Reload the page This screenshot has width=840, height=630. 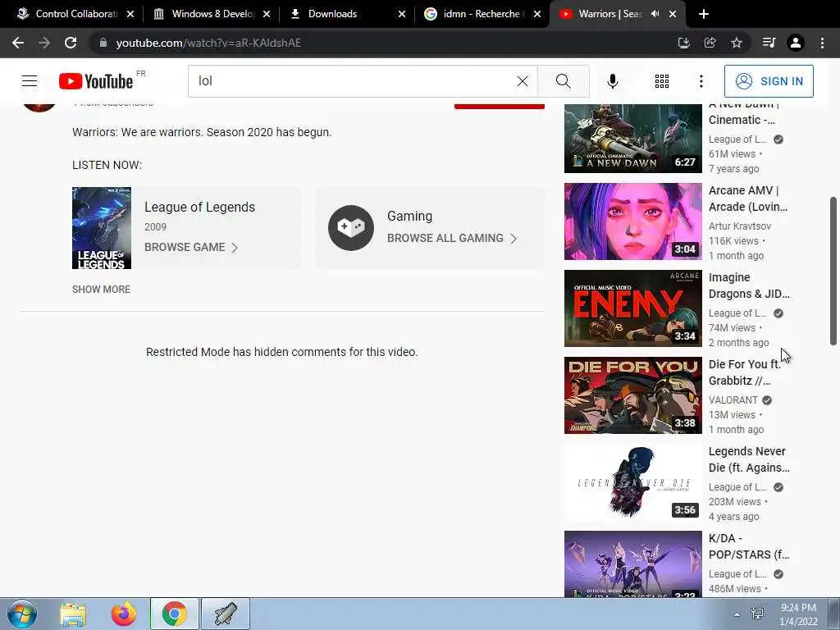pyautogui.click(x=71, y=43)
